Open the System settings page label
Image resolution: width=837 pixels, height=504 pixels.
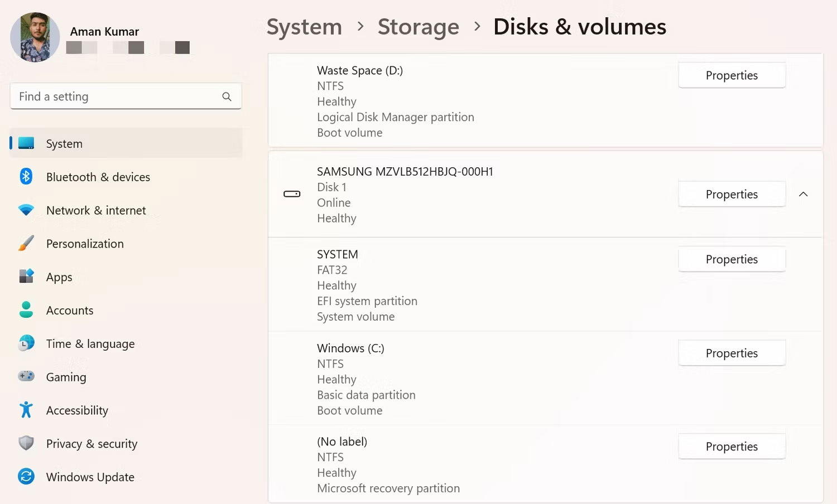pos(64,144)
